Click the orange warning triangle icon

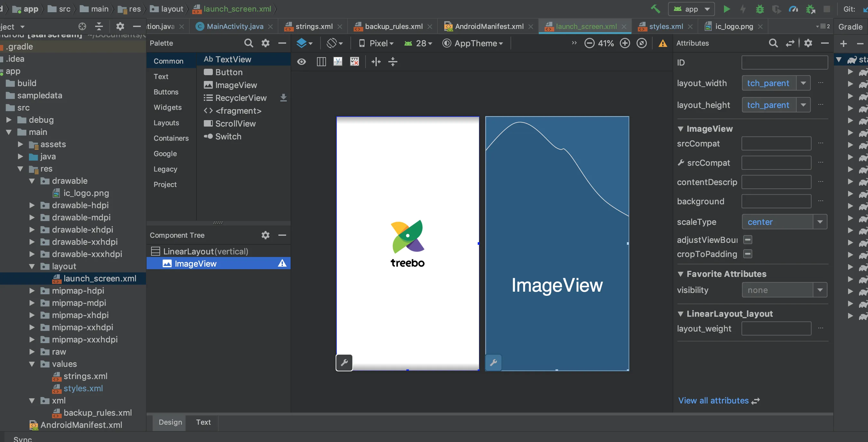click(663, 43)
